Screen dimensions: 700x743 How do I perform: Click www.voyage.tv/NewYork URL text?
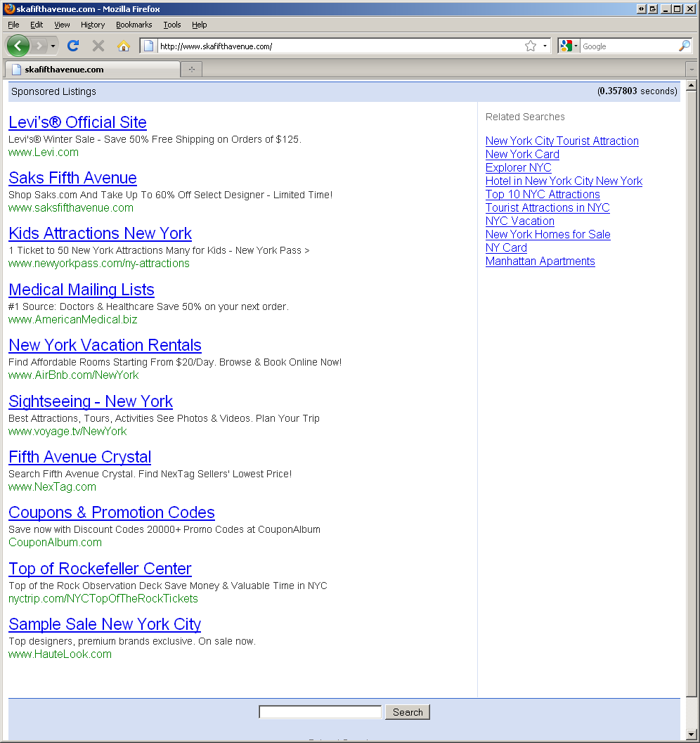(67, 431)
